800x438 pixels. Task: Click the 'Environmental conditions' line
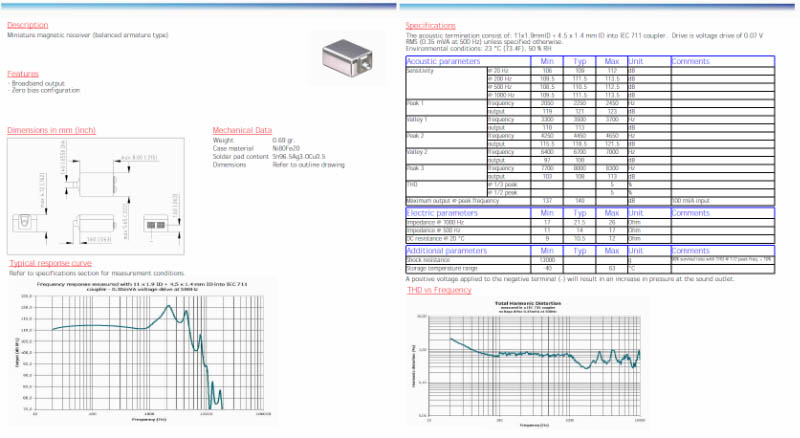coord(478,49)
